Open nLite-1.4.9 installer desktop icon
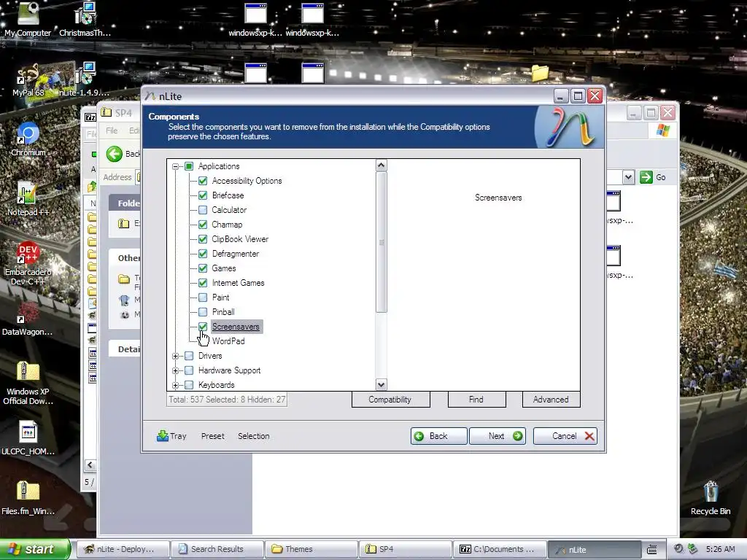The image size is (747, 560). click(85, 79)
